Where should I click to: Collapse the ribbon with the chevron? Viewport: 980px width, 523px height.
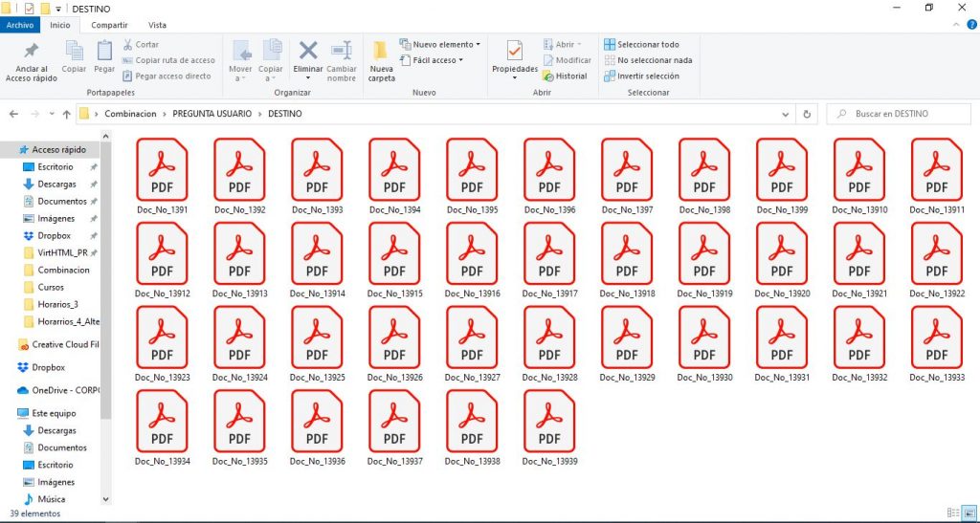point(956,25)
